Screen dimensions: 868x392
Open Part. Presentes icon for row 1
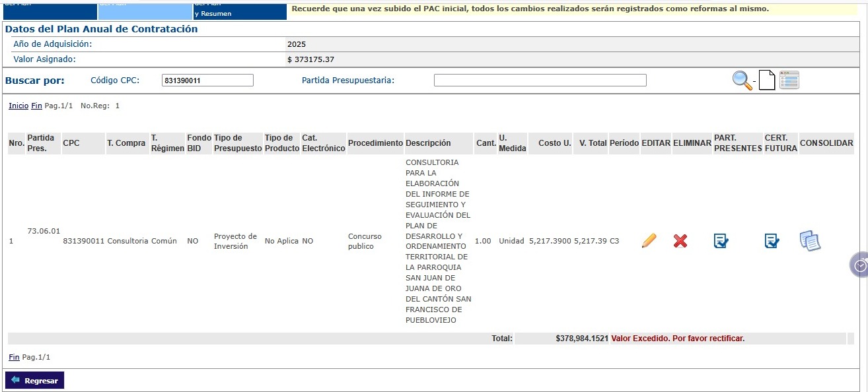pyautogui.click(x=721, y=241)
